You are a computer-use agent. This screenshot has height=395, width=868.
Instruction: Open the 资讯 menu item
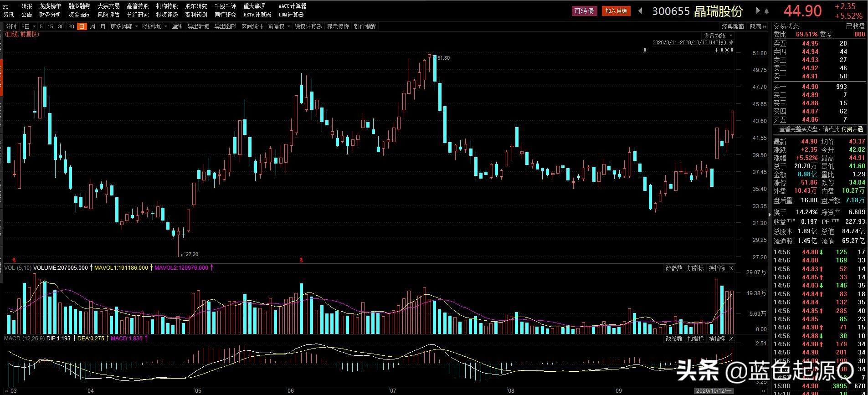(x=8, y=15)
